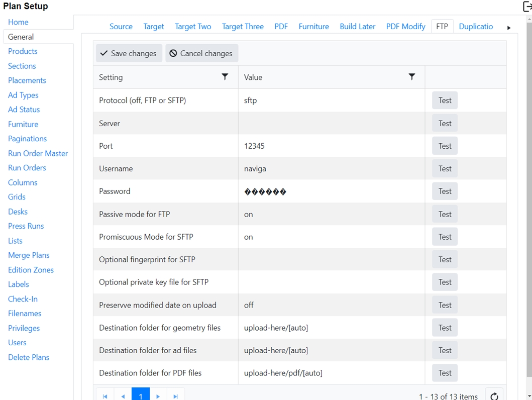Open the Value column filter icon
Viewport: 532px width, 400px height.
tap(411, 77)
